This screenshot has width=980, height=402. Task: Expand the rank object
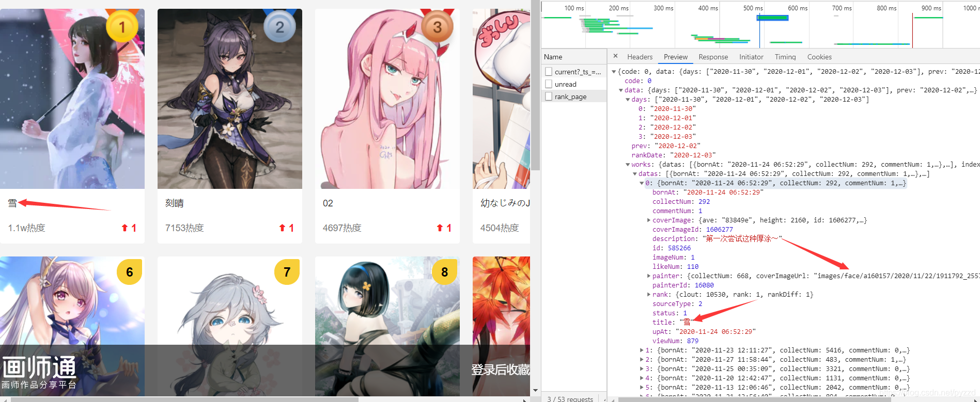(x=649, y=295)
